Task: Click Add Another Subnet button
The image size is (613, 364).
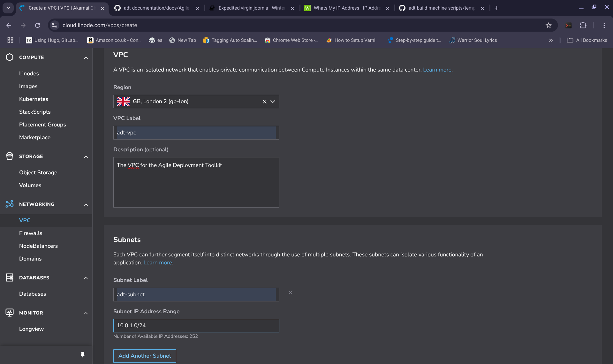Action: point(145,356)
